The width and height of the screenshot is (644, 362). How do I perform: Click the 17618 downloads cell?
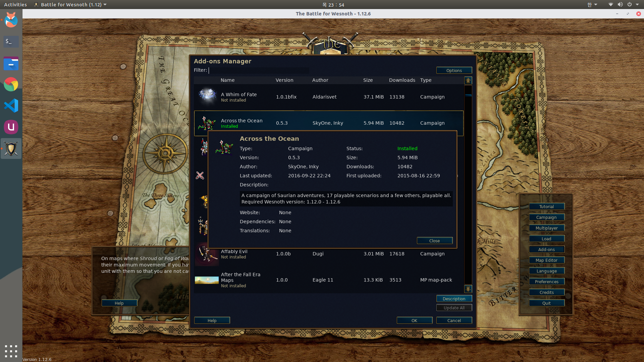point(397,254)
